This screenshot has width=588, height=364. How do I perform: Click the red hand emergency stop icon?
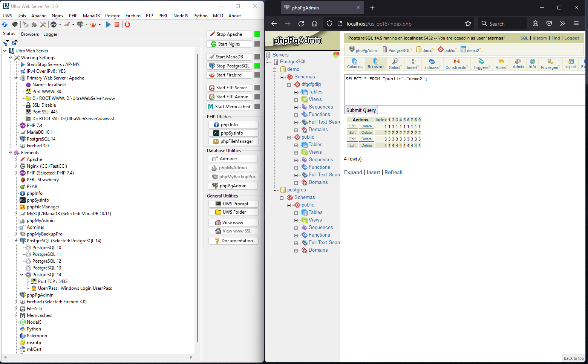click(x=127, y=24)
